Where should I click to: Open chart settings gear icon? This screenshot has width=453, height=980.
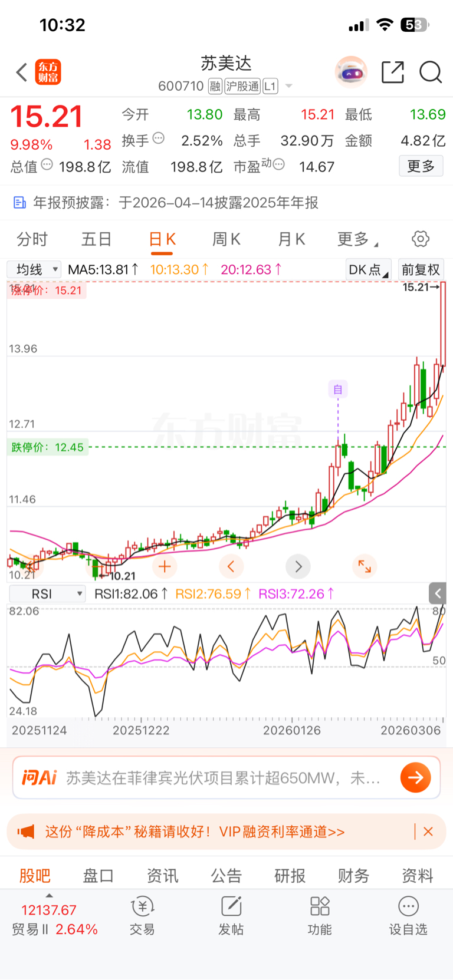point(421,239)
